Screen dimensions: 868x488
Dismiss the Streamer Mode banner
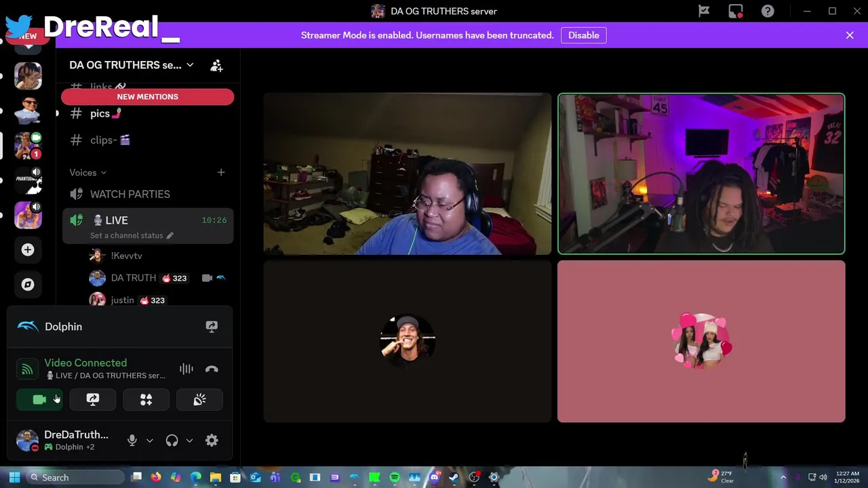[x=850, y=35]
